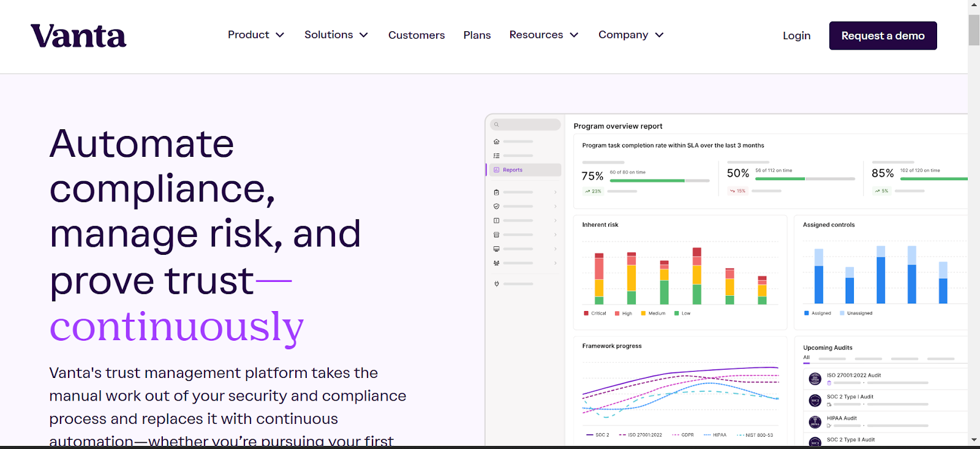This screenshot has height=449, width=980.
Task: Click the scrollbar up arrow
Action: click(x=974, y=4)
